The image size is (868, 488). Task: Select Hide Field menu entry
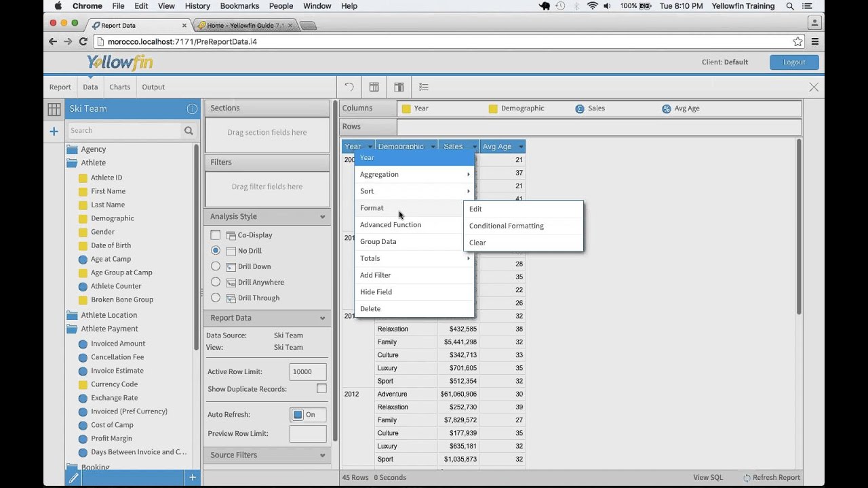(x=414, y=292)
